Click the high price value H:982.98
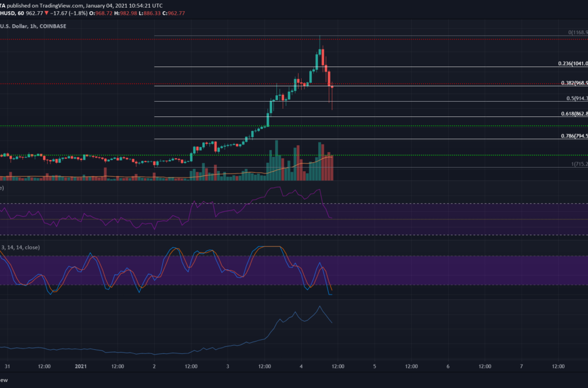 [x=126, y=13]
